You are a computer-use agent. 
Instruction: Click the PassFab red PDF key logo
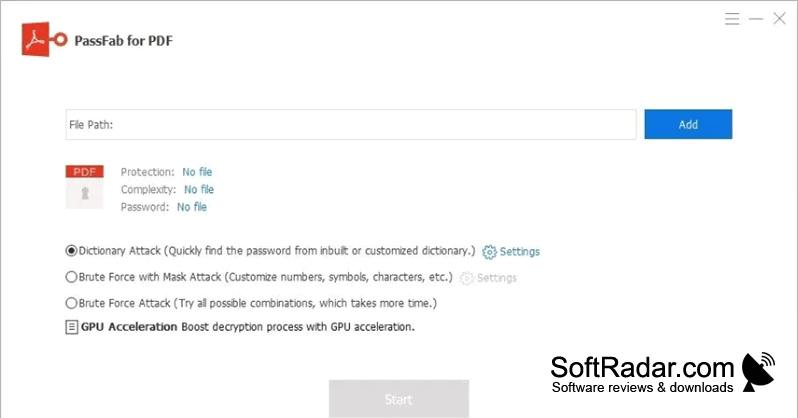tap(44, 39)
